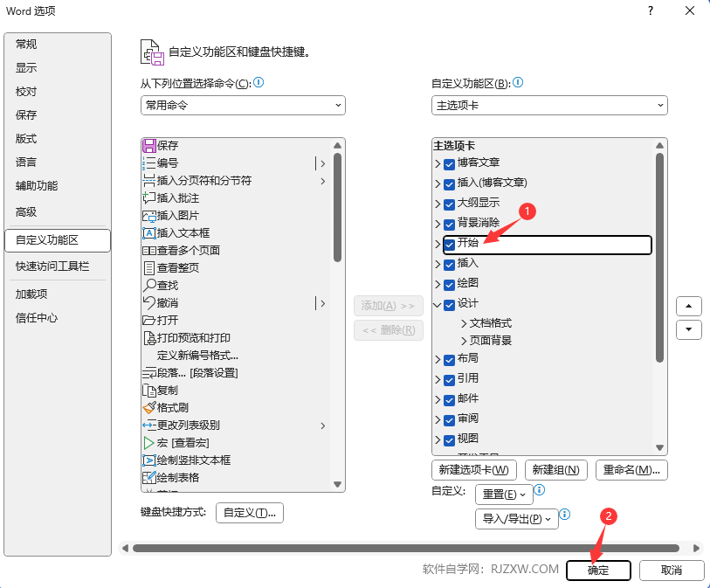
Task: Click the 主选项卡 list vertical scrollbar
Action: point(659,258)
